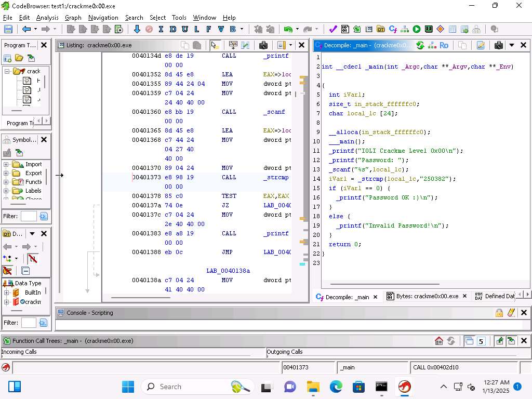
Task: Click the Save program icon in toolbar
Action: pos(8,30)
